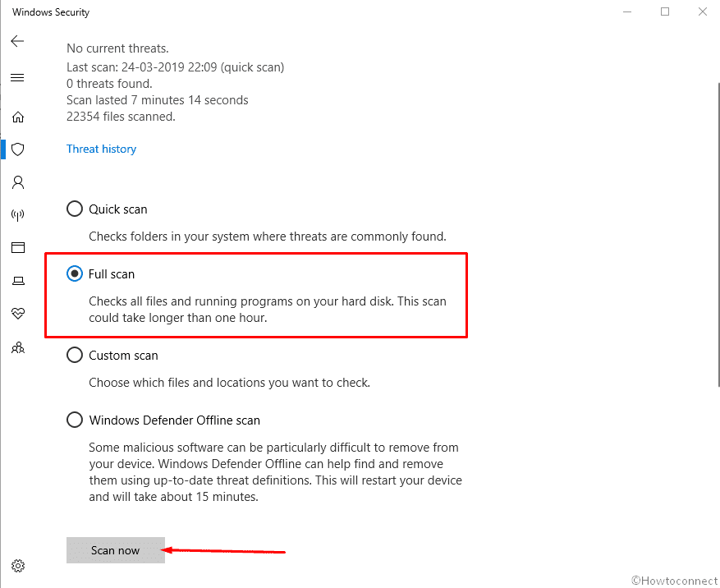
Task: Click the Scan now button
Action: tap(116, 550)
